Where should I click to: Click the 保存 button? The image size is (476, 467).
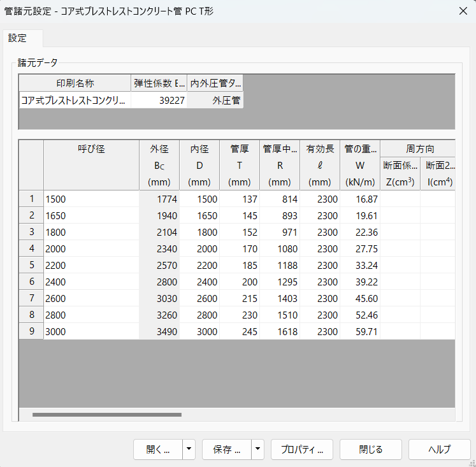[x=226, y=449]
